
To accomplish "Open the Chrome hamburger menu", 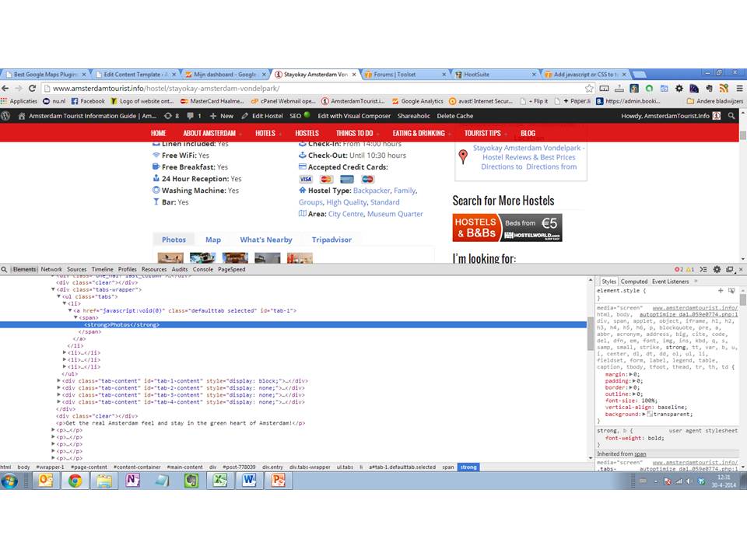I will pyautogui.click(x=739, y=88).
